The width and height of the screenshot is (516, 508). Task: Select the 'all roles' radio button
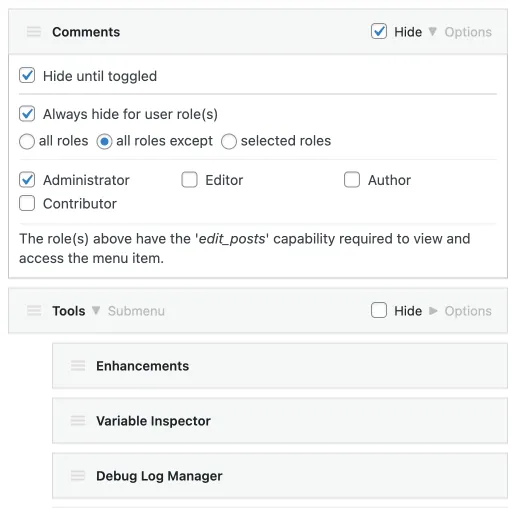(x=27, y=141)
